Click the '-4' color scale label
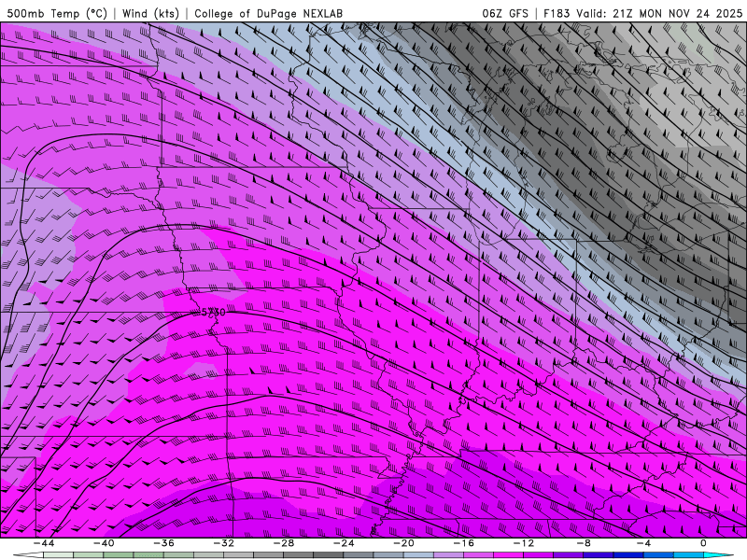Image resolution: width=747 pixels, height=560 pixels. pos(643,543)
